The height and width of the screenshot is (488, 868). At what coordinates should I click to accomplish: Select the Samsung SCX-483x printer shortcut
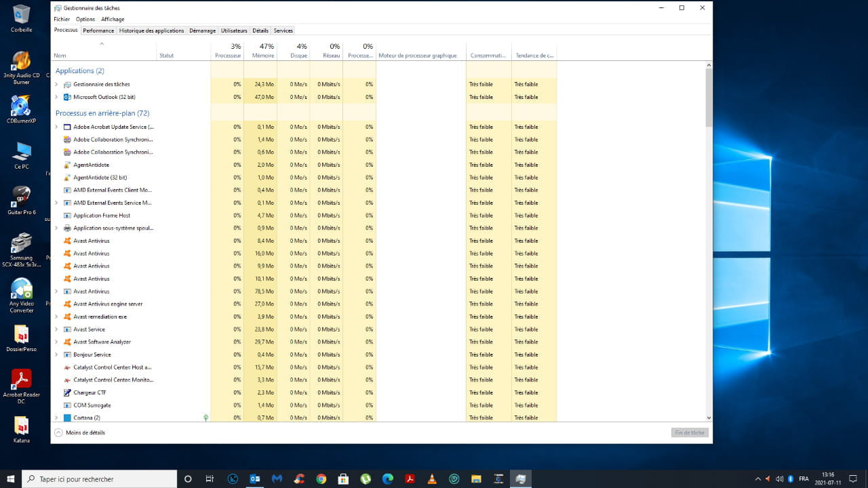click(x=21, y=250)
